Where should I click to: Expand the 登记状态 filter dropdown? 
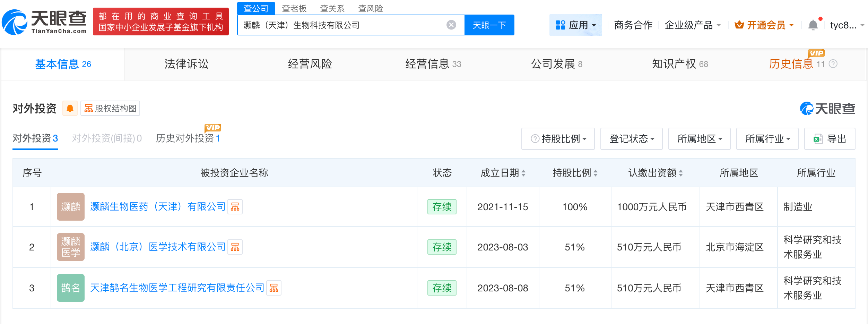point(632,139)
